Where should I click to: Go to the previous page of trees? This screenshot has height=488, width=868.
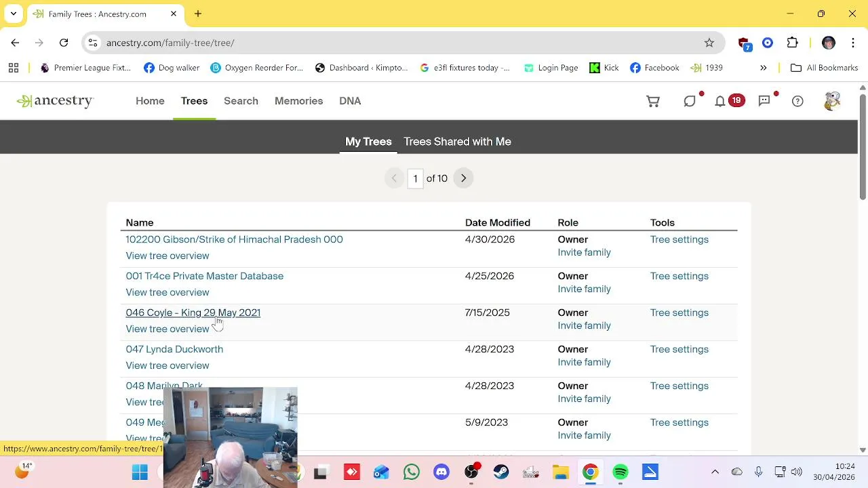tap(394, 178)
